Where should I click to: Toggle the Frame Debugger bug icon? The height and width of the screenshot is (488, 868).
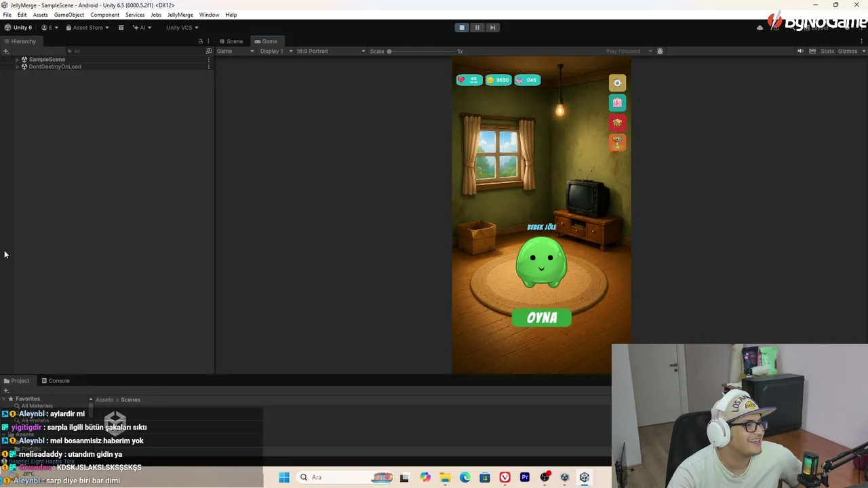pyautogui.click(x=660, y=52)
